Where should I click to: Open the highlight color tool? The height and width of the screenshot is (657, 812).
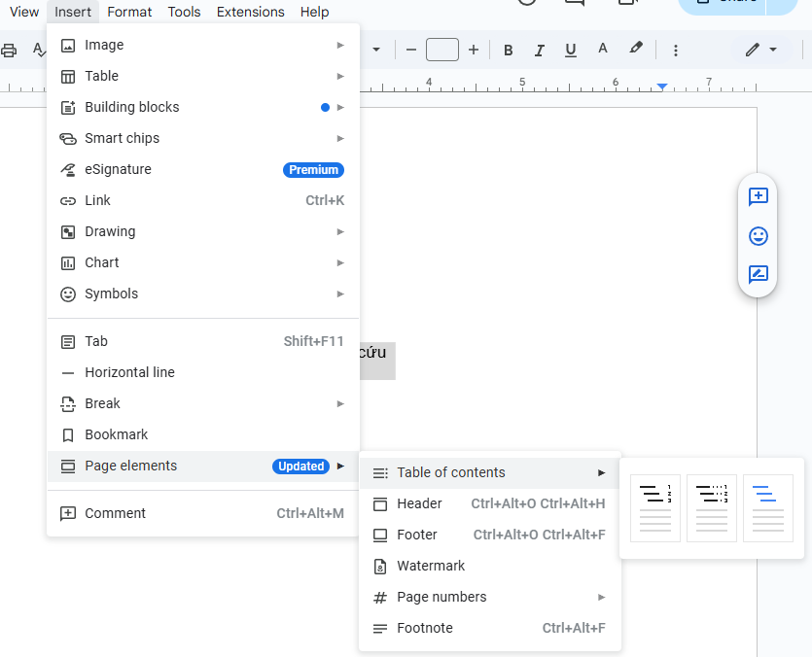point(636,49)
